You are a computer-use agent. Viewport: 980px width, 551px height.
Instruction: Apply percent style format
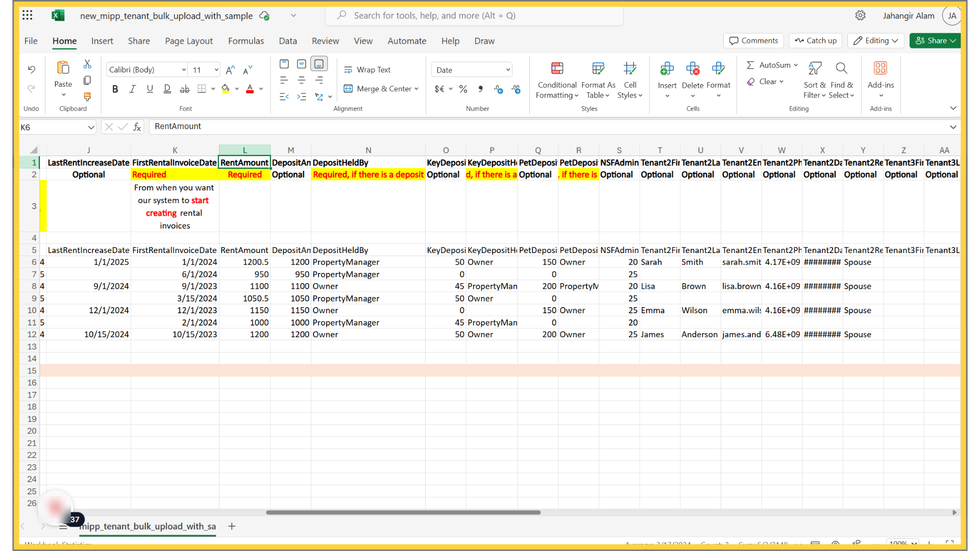pyautogui.click(x=463, y=89)
